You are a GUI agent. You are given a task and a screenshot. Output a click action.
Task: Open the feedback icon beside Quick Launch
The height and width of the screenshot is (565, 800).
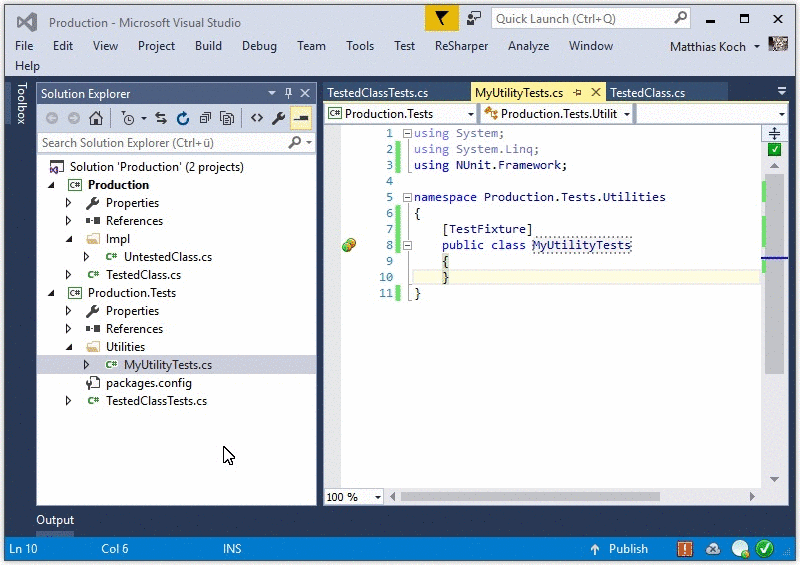(474, 19)
